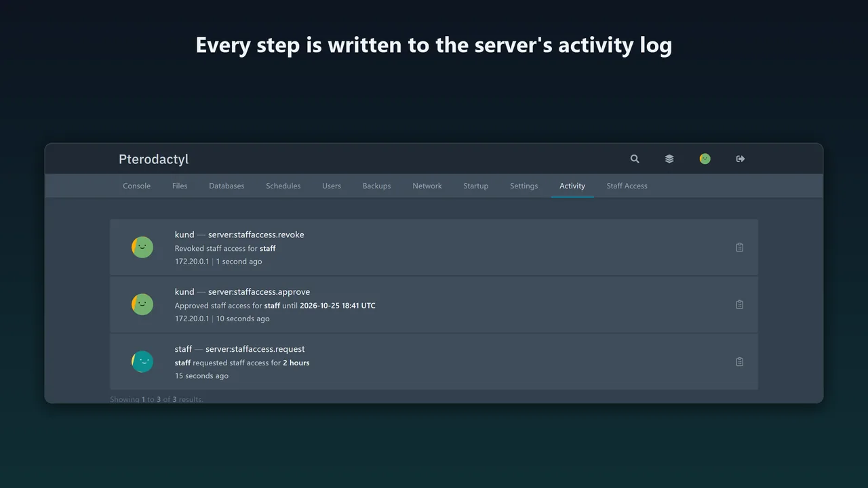
Task: Switch to the Backups tab
Action: click(x=376, y=186)
